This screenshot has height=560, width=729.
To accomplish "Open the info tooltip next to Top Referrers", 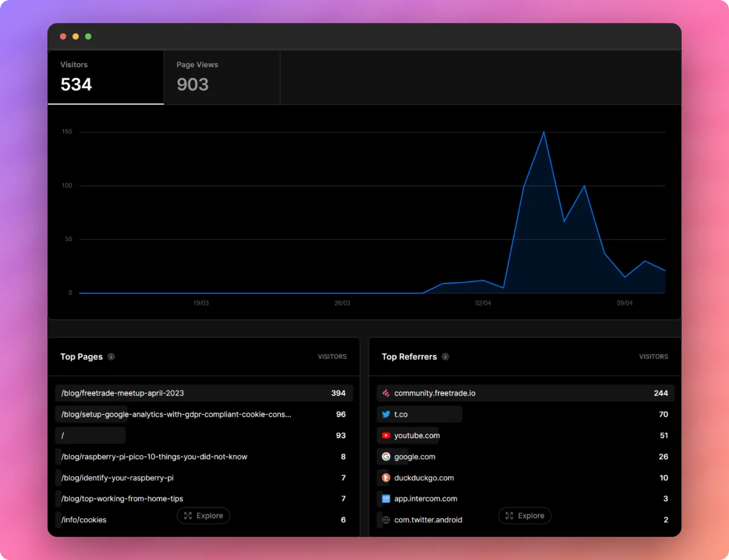I will 447,357.
